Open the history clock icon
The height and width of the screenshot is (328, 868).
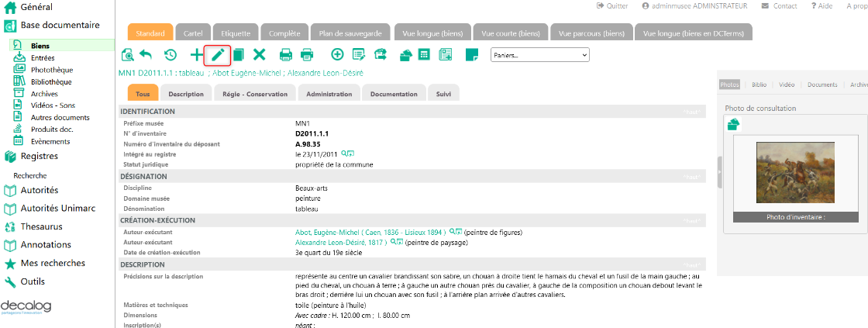click(170, 55)
